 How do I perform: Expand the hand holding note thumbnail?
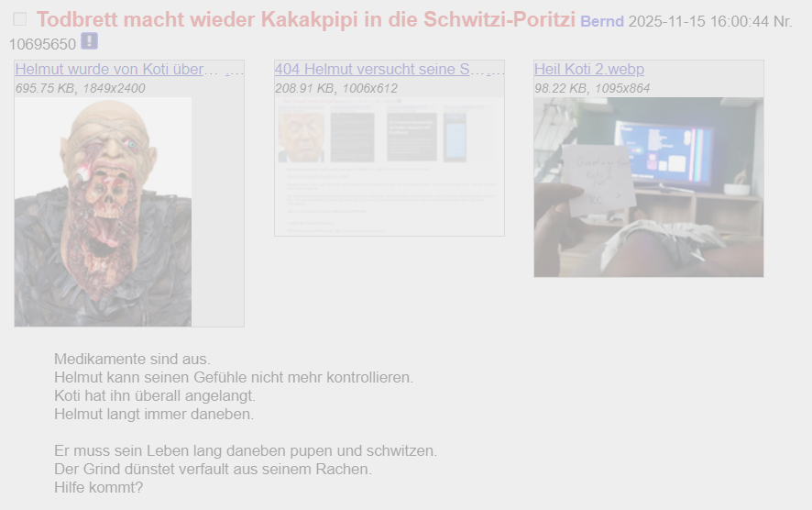pos(649,187)
